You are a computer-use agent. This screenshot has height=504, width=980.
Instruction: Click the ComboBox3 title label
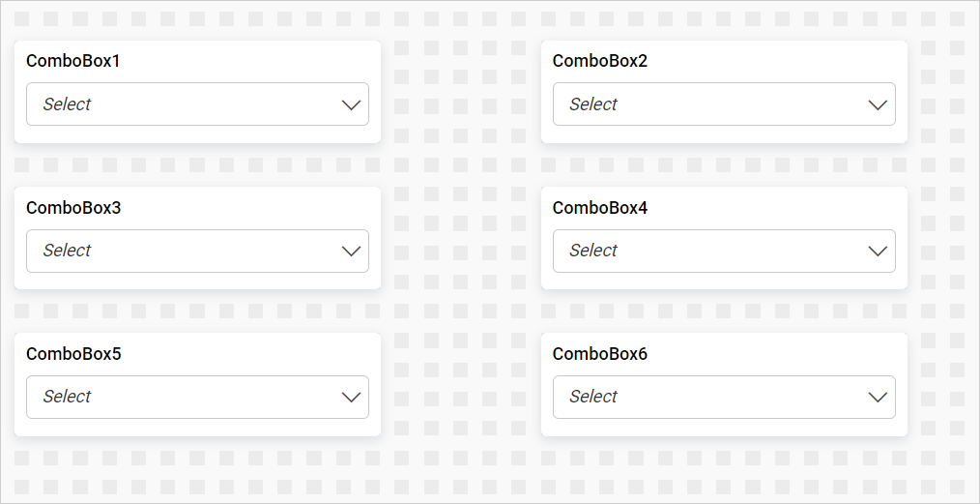tap(73, 207)
